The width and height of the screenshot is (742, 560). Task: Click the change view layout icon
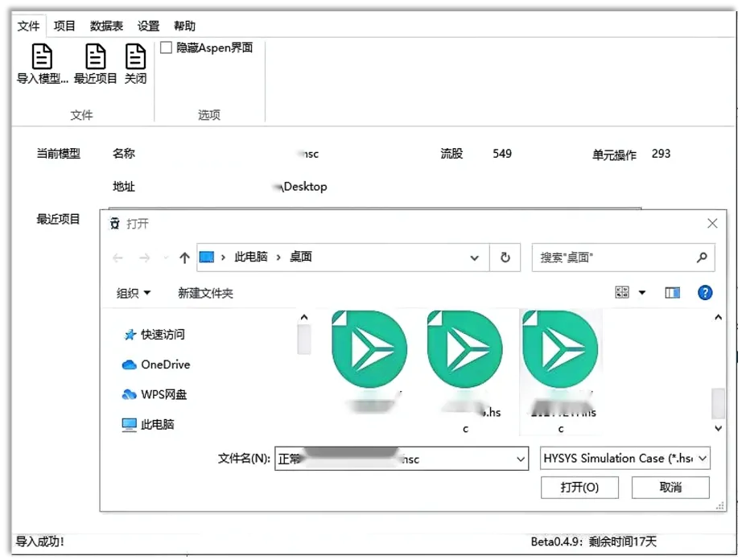click(x=622, y=292)
